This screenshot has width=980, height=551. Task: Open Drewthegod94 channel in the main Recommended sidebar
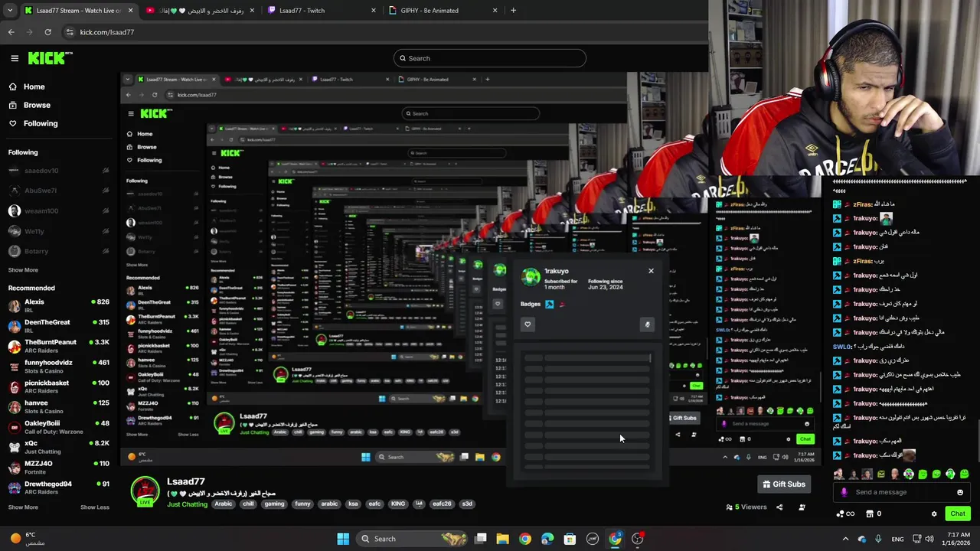pyautogui.click(x=58, y=487)
